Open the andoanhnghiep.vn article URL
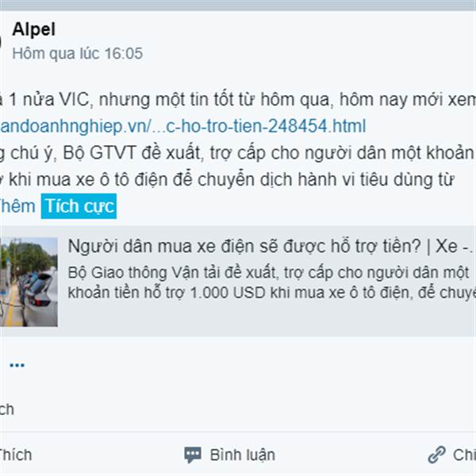The height and width of the screenshot is (476, 476). pos(182,126)
